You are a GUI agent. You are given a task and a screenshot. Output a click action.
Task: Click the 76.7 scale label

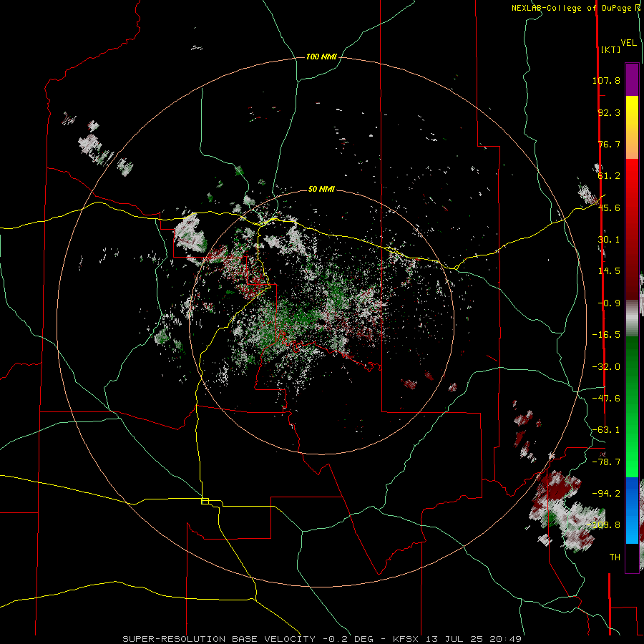point(609,144)
